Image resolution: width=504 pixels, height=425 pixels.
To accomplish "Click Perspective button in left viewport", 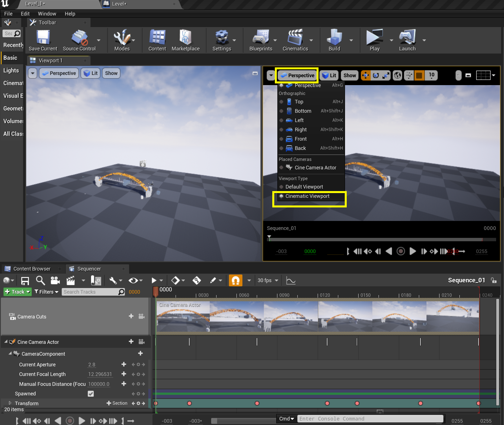I will pyautogui.click(x=59, y=73).
